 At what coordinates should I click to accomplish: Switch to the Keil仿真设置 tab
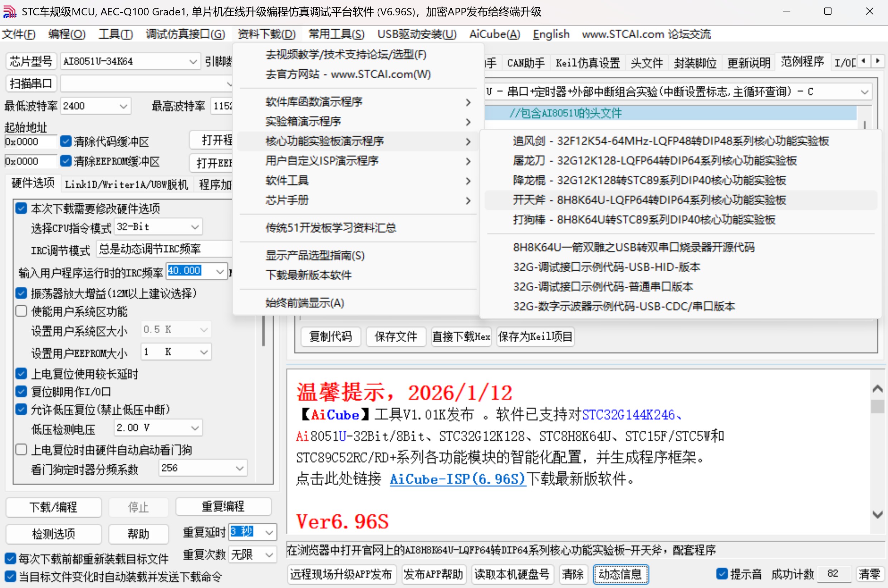[x=587, y=63]
